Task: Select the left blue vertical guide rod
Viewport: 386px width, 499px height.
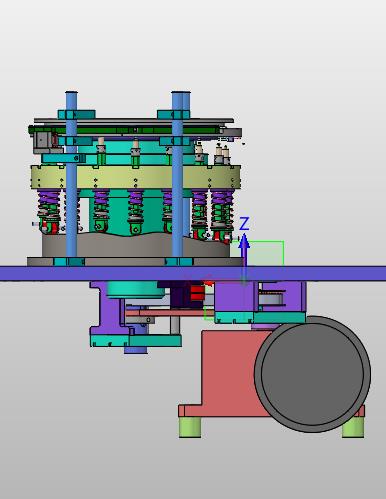Action: click(x=71, y=175)
